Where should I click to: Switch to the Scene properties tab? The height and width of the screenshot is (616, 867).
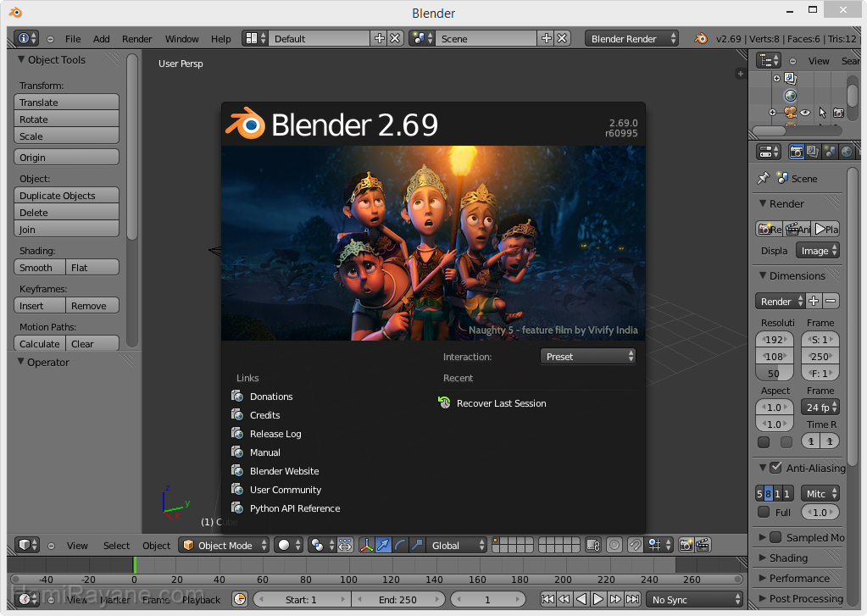pyautogui.click(x=830, y=152)
